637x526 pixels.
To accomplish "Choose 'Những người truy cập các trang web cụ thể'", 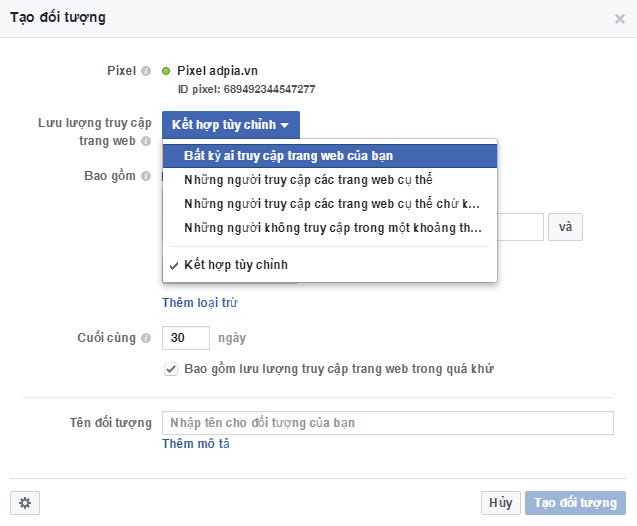I will 330,180.
